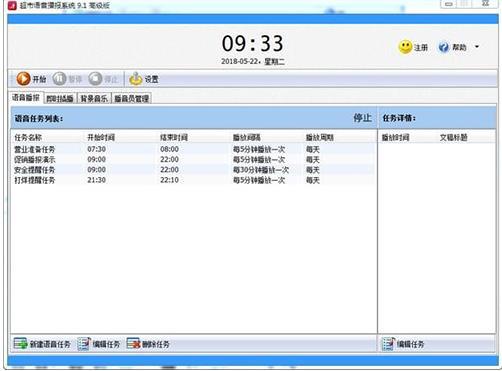The width and height of the screenshot is (502, 371).
Task: Select the 打烊提醒任务 task row
Action: pos(193,180)
